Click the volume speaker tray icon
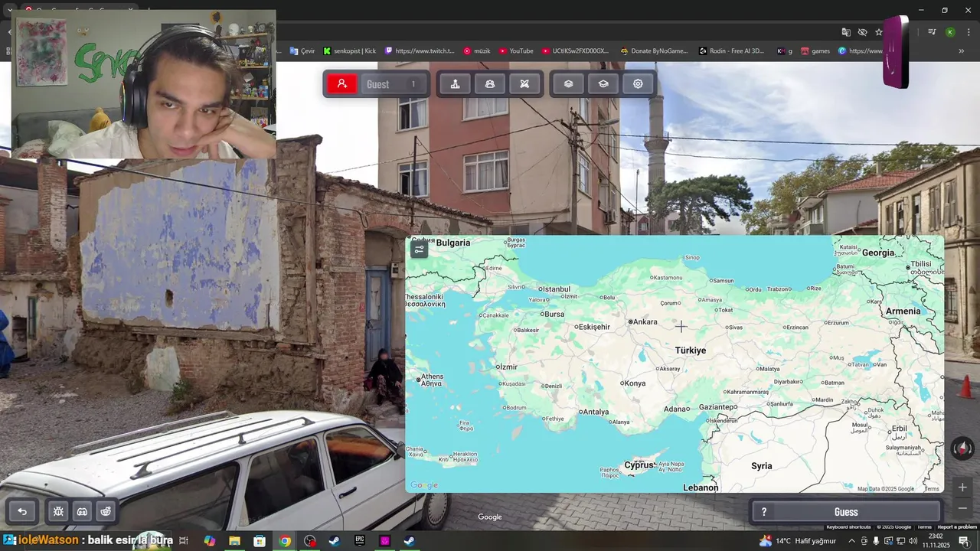Image resolution: width=980 pixels, height=551 pixels. pyautogui.click(x=912, y=541)
